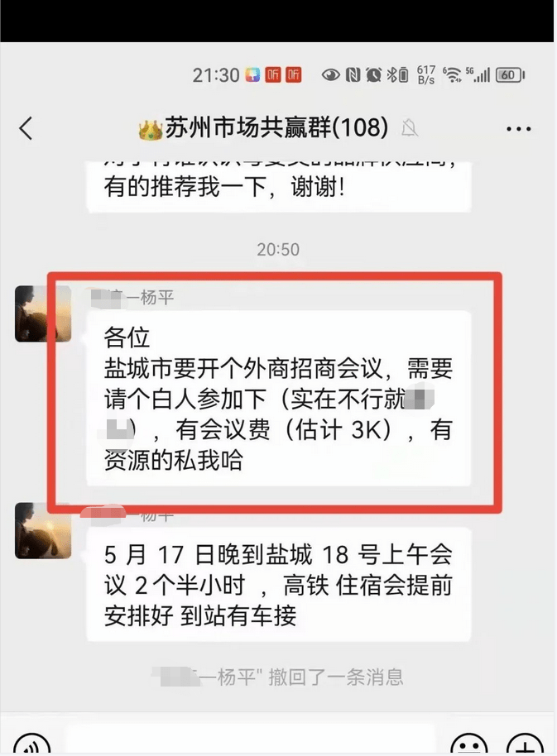557x756 pixels.
Task: Tap the message about 盐城市外商招商会议
Action: (x=278, y=398)
